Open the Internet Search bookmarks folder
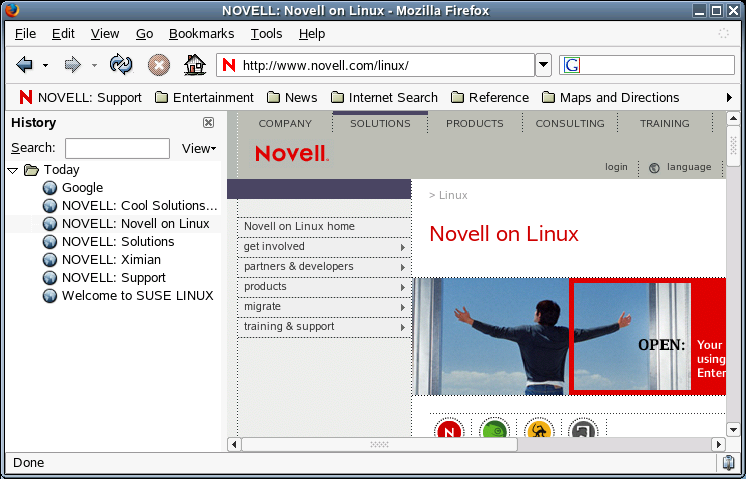746x479 pixels. 384,98
